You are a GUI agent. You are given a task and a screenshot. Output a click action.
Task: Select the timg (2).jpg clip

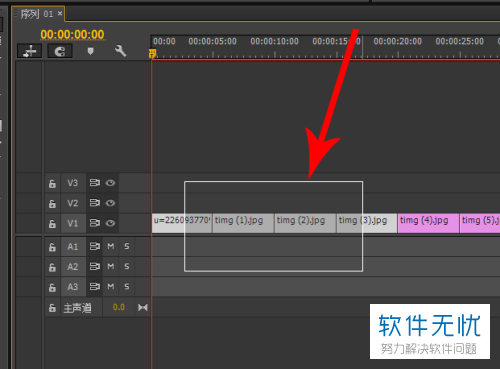click(305, 223)
